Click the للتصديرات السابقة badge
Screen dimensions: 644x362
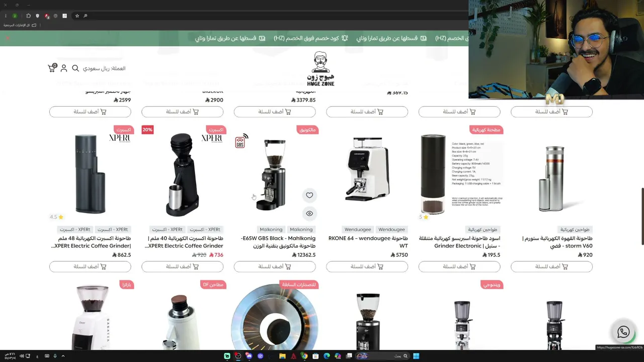[299, 285]
